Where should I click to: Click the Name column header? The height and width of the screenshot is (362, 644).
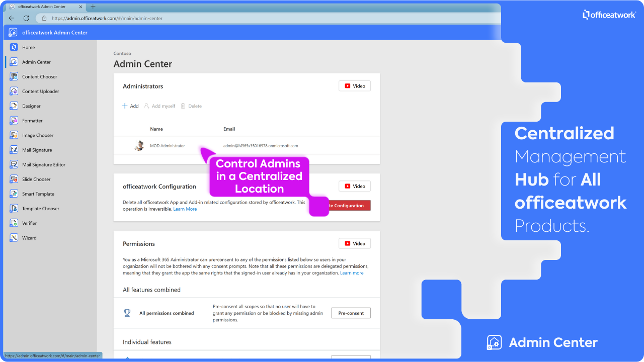[156, 129]
